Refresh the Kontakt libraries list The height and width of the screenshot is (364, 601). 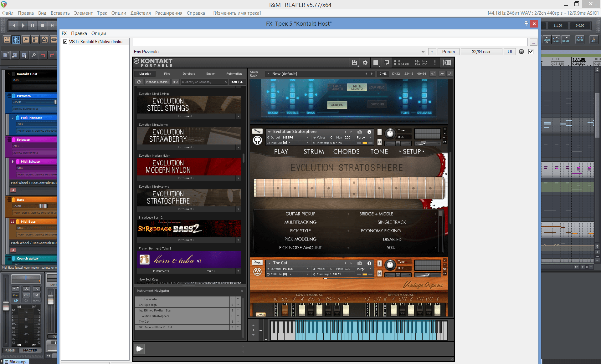(139, 82)
